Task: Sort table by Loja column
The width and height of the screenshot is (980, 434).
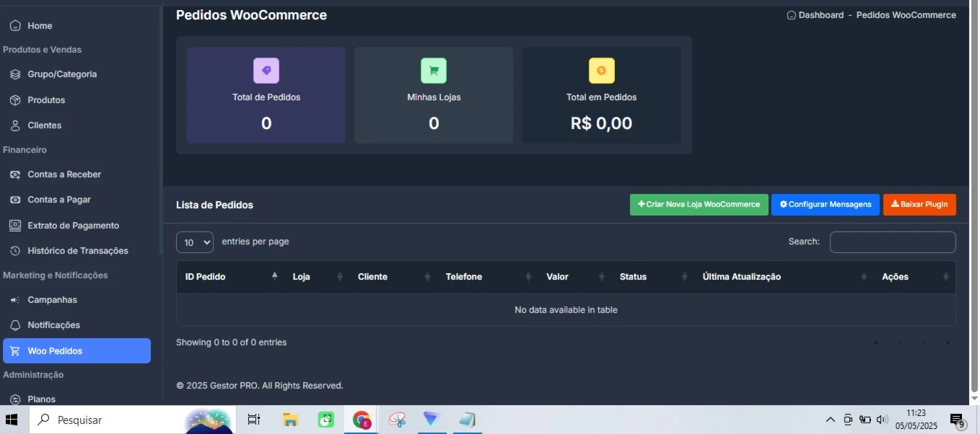Action: (x=317, y=277)
